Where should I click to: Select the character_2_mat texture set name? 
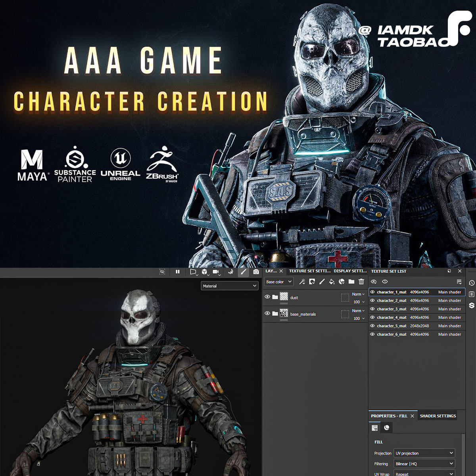(392, 300)
